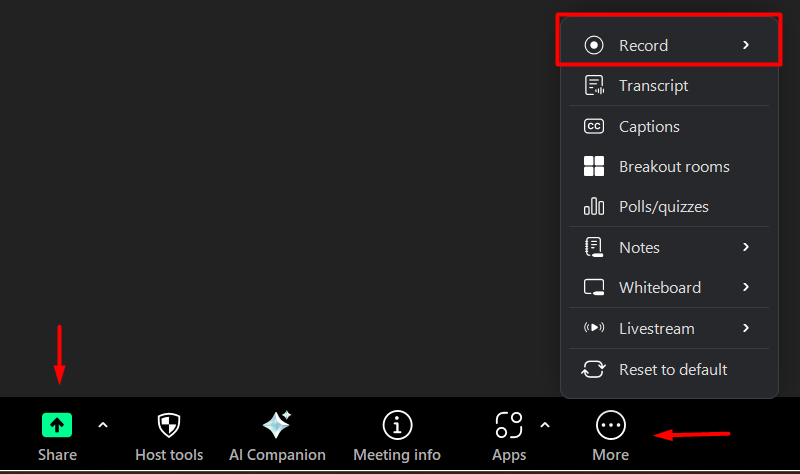
Task: Click the Record circle icon
Action: (594, 45)
